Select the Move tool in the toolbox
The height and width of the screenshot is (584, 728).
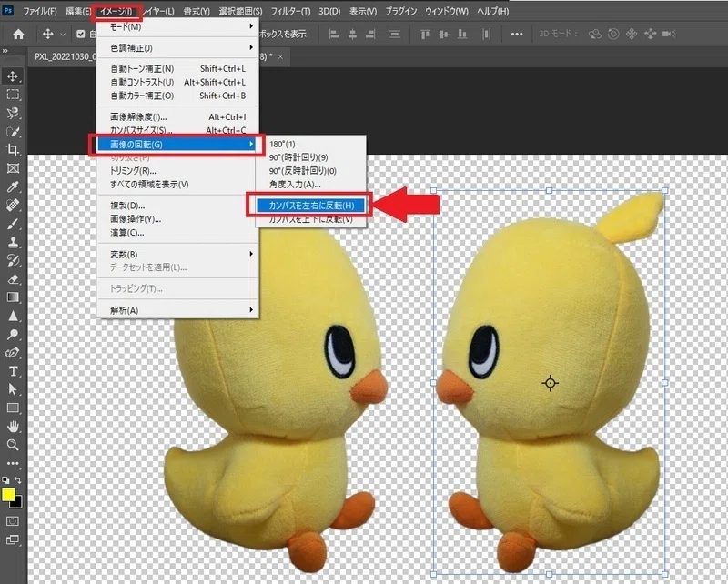click(13, 76)
